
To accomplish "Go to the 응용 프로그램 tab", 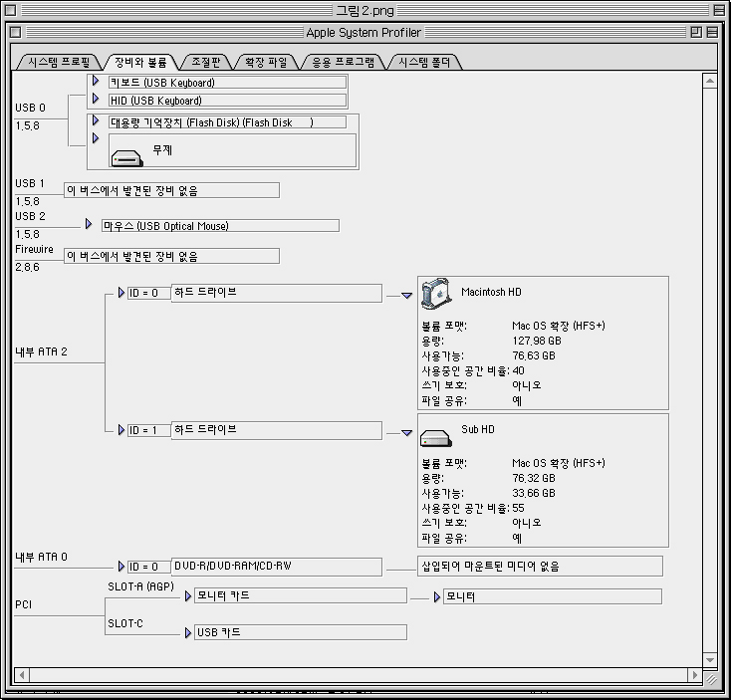I will [343, 62].
